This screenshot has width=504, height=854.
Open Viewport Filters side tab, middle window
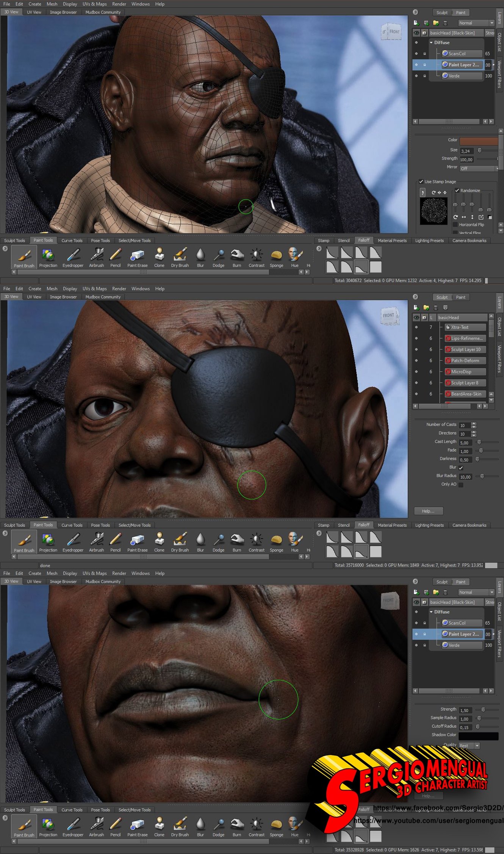[499, 359]
